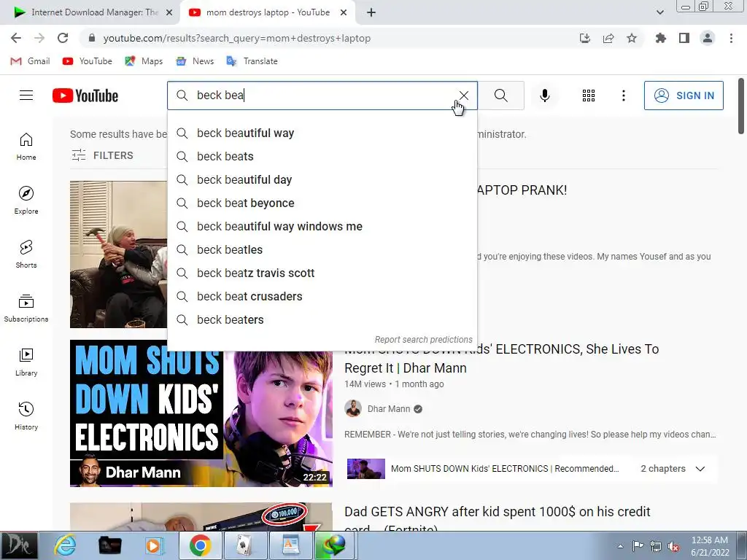Open Shorts in the sidebar

point(26,254)
